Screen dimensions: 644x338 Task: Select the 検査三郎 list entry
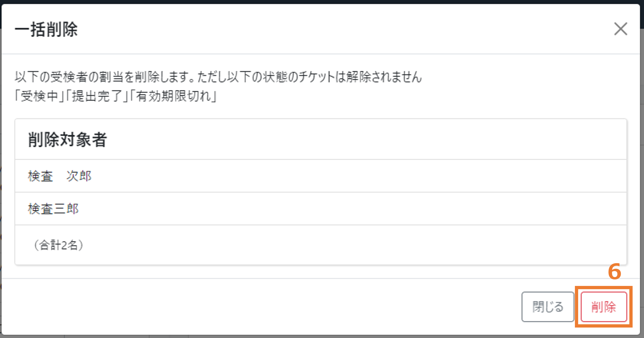(321, 209)
